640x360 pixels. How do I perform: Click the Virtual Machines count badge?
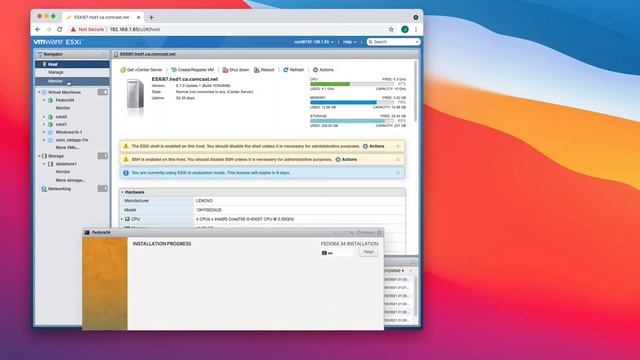102,92
